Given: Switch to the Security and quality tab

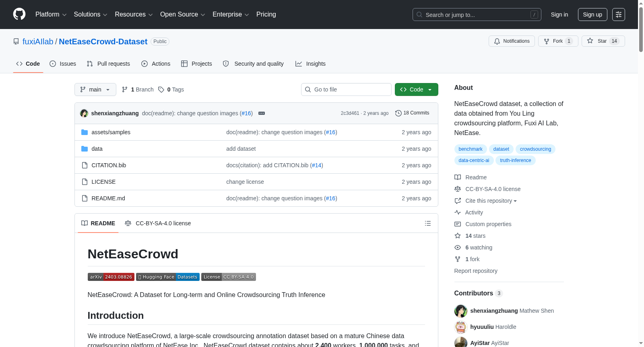Looking at the screenshot, I should [253, 64].
